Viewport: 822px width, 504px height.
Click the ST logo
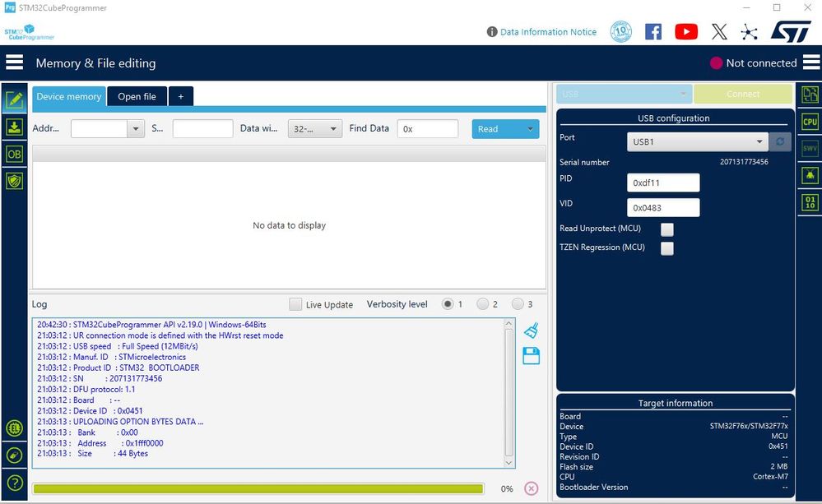[x=791, y=32]
